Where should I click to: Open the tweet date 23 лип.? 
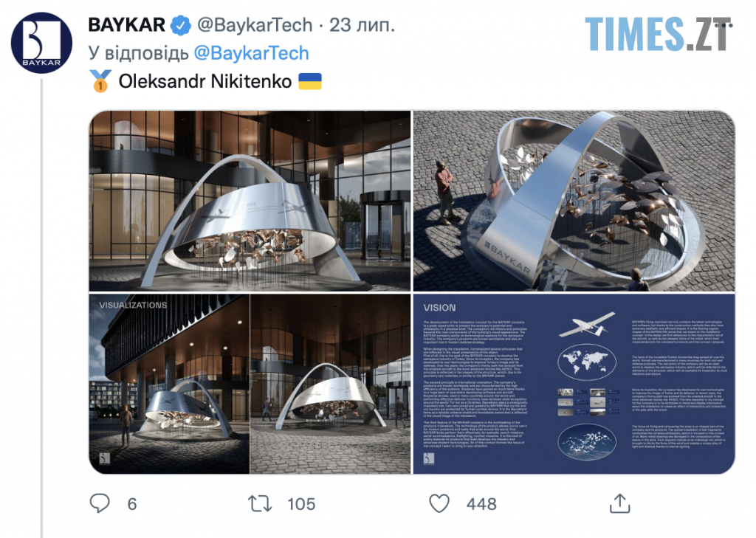click(362, 25)
